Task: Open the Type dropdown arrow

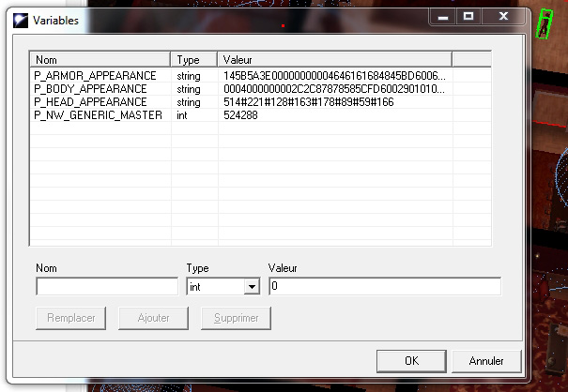Action: pyautogui.click(x=252, y=287)
